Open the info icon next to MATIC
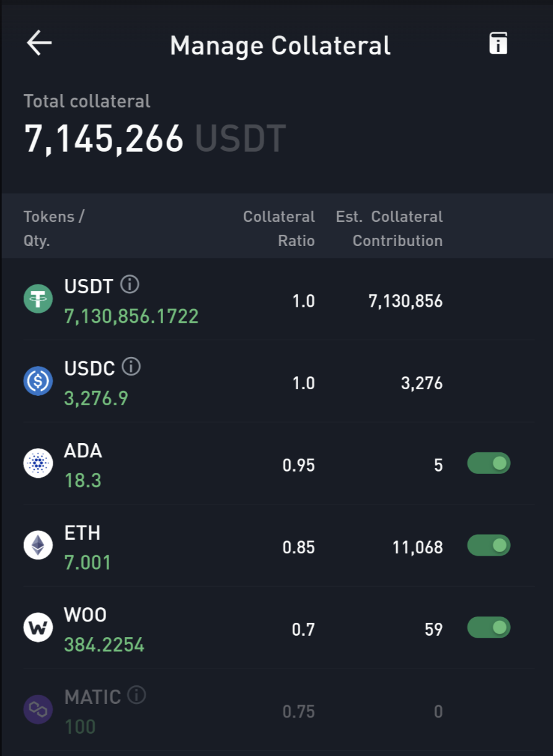 click(136, 695)
